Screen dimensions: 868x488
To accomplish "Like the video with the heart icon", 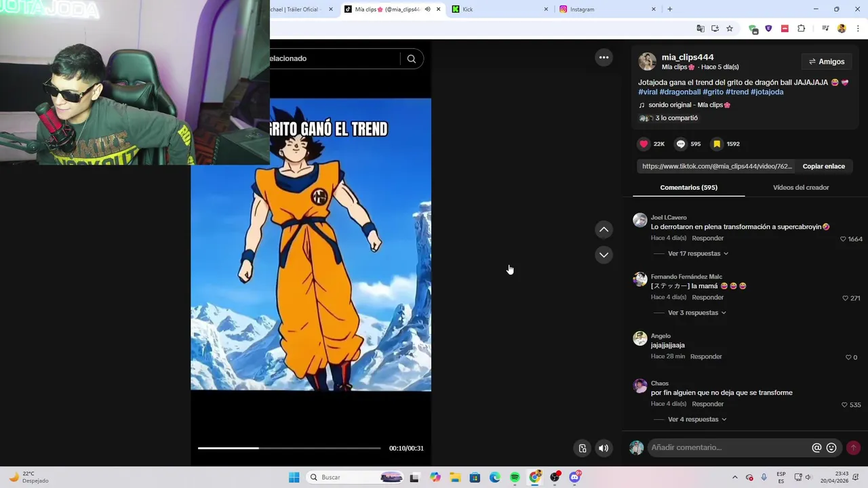I will point(644,144).
